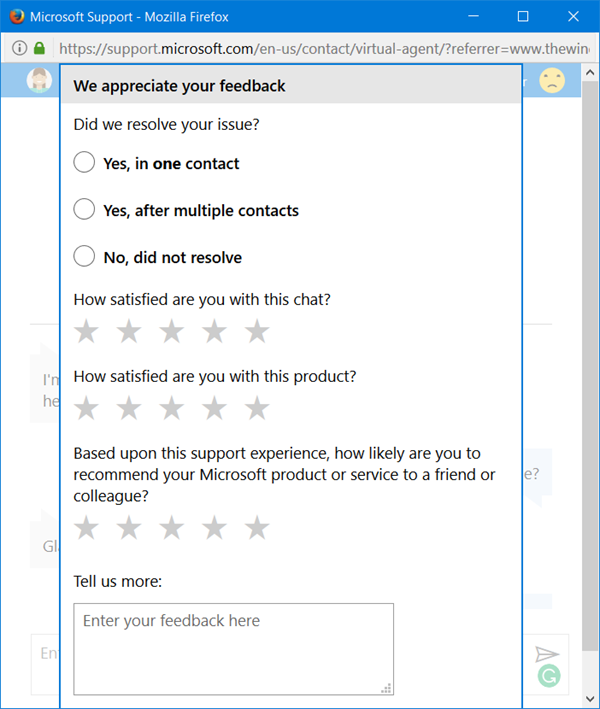Click the green Grammarly icon
The width and height of the screenshot is (600, 709).
coord(549,676)
